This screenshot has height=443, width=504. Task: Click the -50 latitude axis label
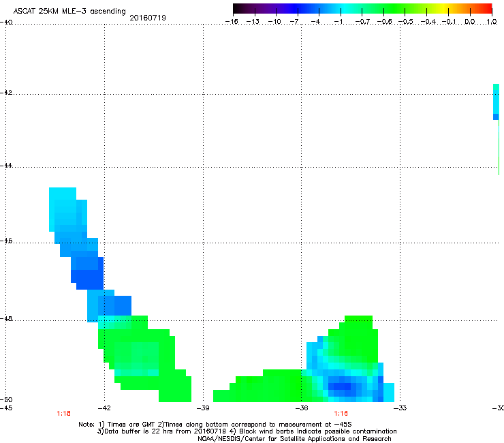(6, 400)
